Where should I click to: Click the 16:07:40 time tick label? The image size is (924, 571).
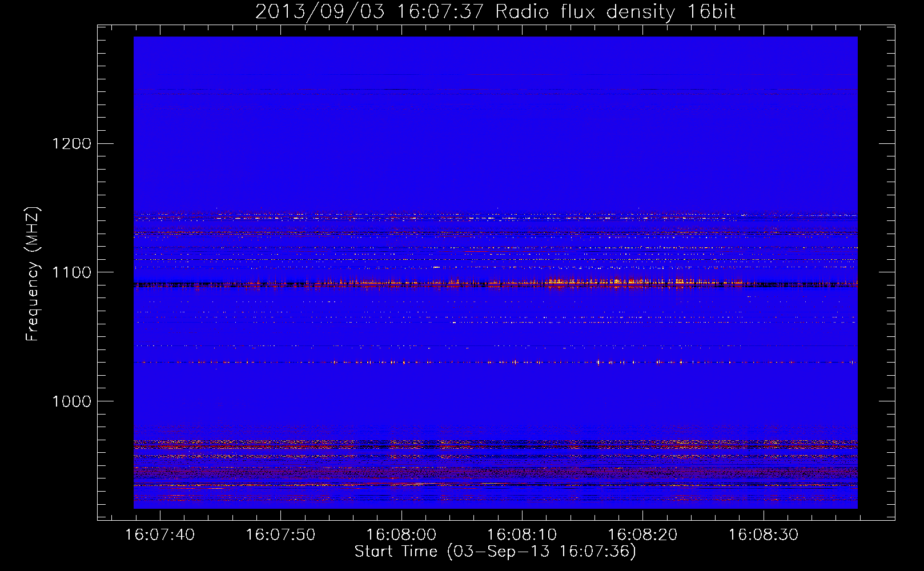point(160,535)
